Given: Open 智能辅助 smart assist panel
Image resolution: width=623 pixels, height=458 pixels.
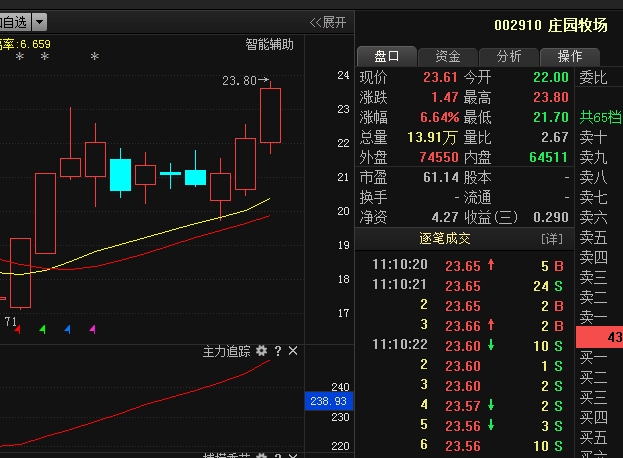Looking at the screenshot, I should (x=269, y=44).
